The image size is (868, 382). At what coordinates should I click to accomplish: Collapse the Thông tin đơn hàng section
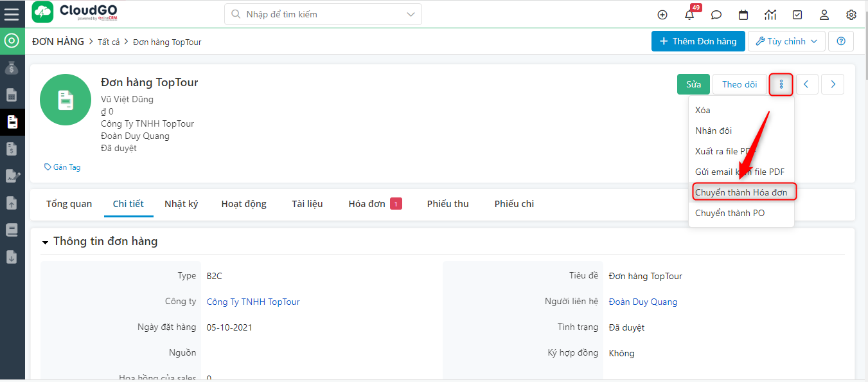[x=46, y=242]
